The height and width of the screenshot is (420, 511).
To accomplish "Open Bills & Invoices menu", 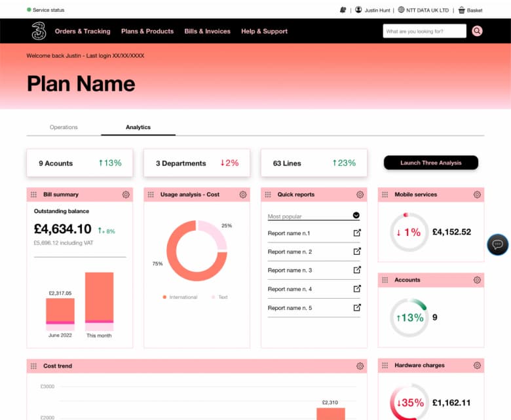I will point(207,31).
